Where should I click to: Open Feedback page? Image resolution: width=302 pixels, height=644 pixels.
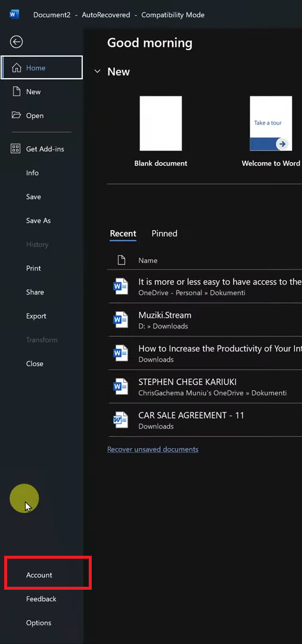point(42,599)
